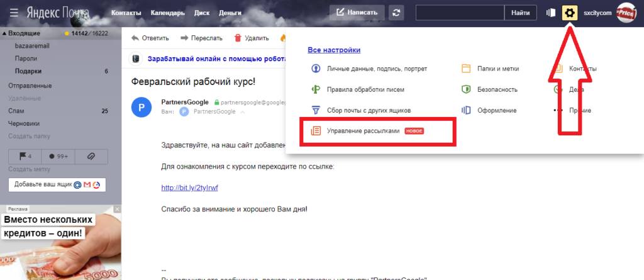Image resolution: width=644 pixels, height=280 pixels.
Task: Open the hamburger menu
Action: (14, 13)
